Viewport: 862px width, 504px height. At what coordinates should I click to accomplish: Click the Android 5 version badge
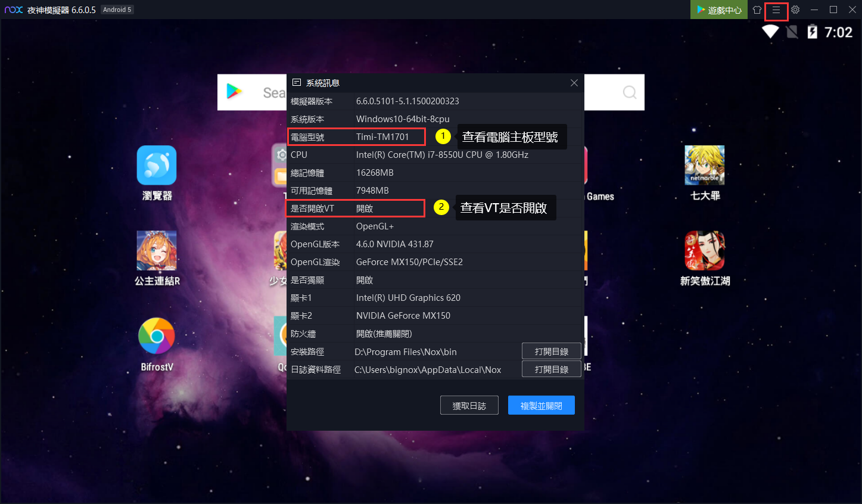117,10
